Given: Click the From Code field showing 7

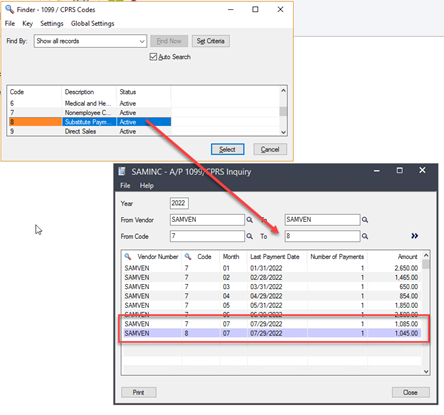Looking at the screenshot, I should 207,236.
